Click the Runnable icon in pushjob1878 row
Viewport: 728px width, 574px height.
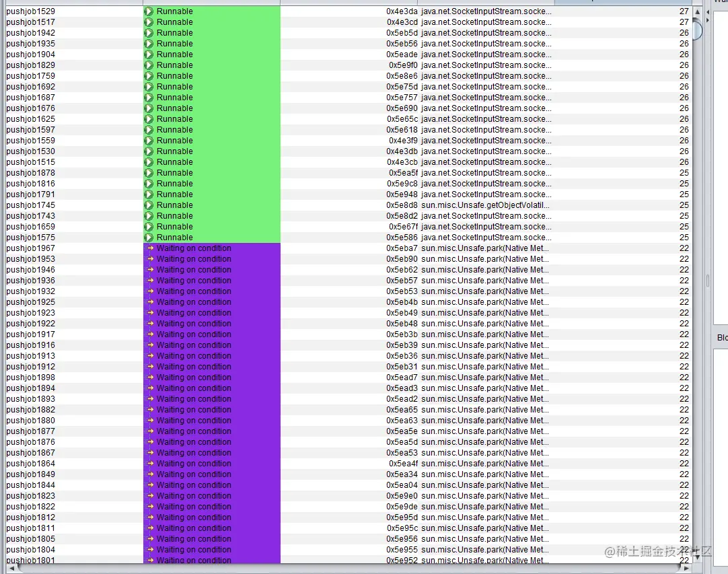tap(149, 173)
